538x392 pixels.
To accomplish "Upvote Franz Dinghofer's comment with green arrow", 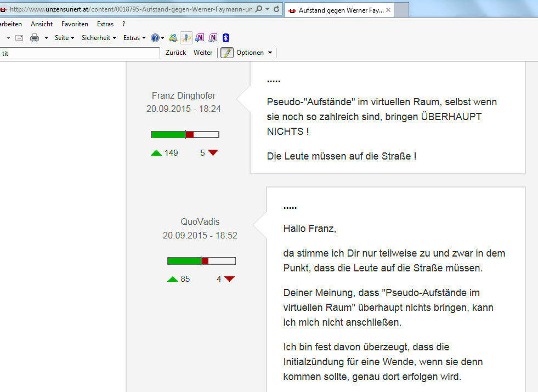I will coord(156,153).
